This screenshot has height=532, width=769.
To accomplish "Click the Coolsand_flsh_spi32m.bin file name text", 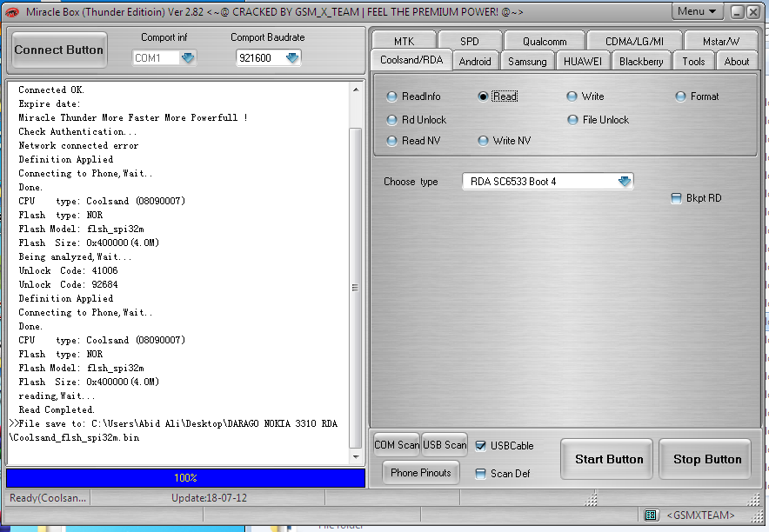I will (75, 437).
